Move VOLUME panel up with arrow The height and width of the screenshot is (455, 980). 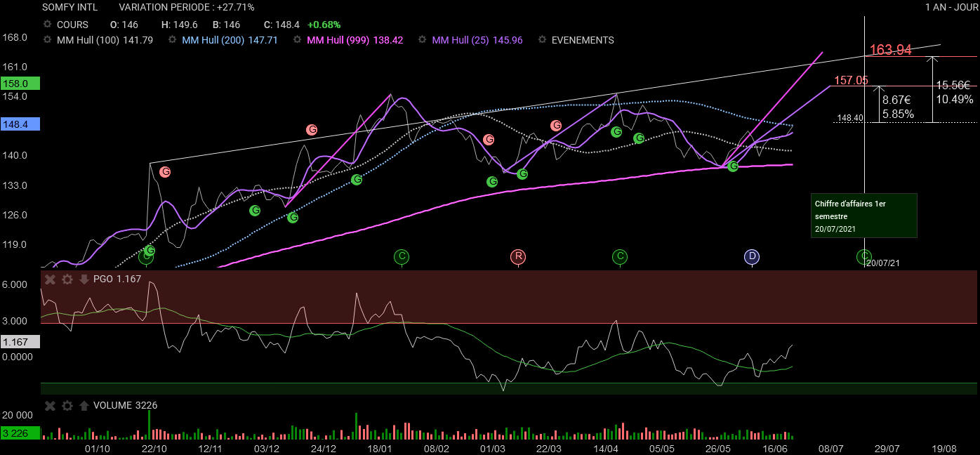click(84, 406)
